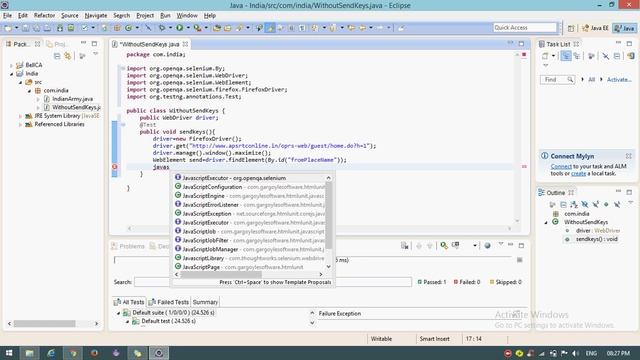Toggle Hide Local Types in Outline
This screenshot has height=360, width=640.
point(617,204)
